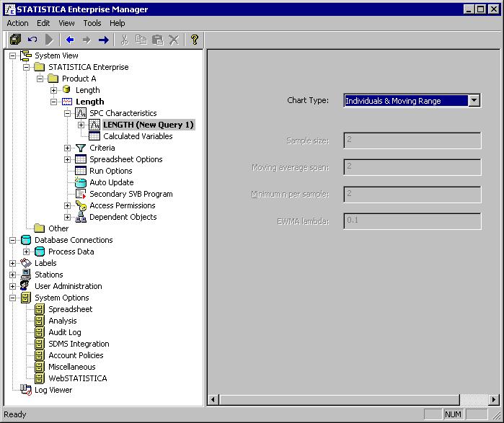504x423 pixels.
Task: Click the System View tree icon
Action: pos(26,55)
